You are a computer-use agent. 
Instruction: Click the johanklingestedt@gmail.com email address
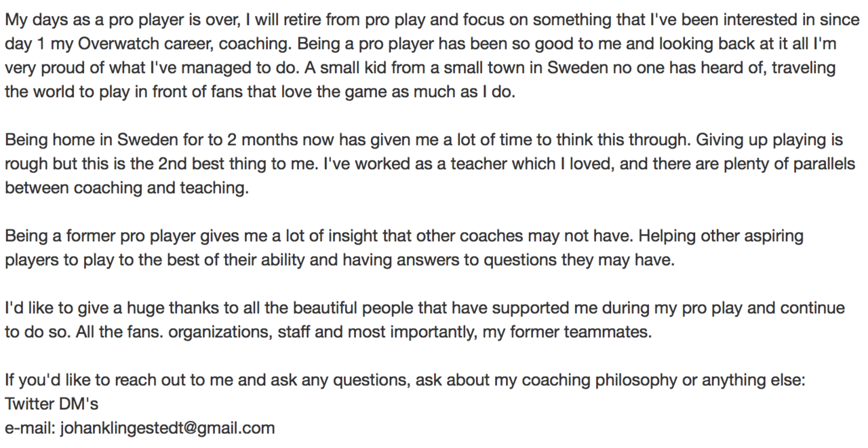(167, 428)
